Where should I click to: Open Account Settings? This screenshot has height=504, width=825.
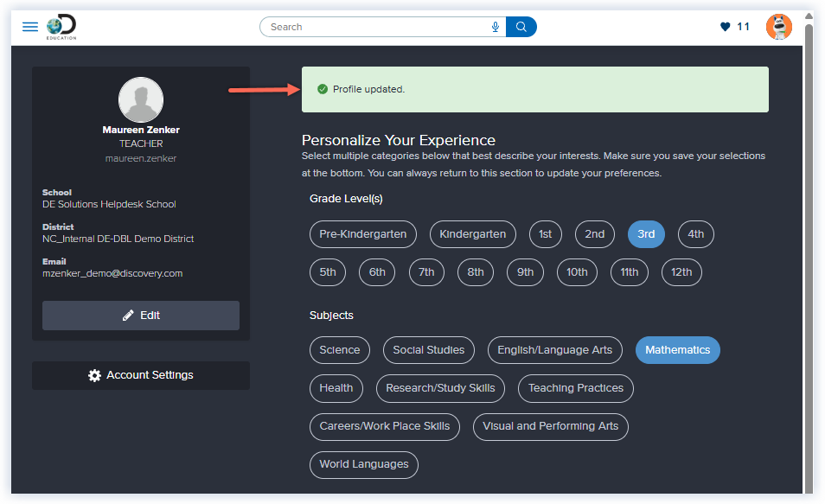click(141, 375)
